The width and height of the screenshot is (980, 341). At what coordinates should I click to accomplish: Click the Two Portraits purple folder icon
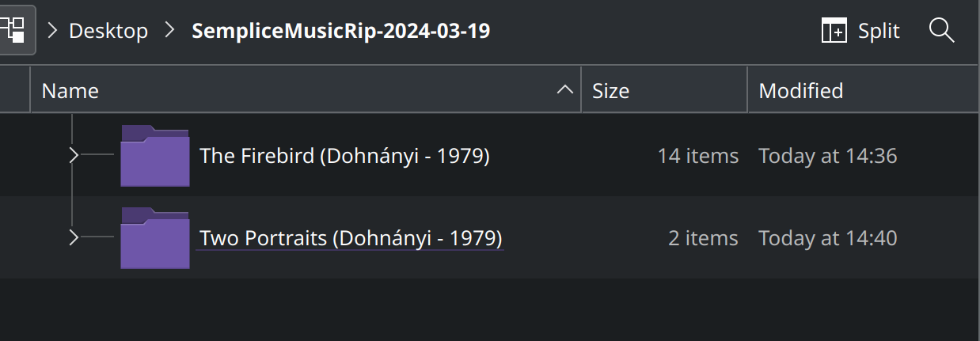point(154,238)
